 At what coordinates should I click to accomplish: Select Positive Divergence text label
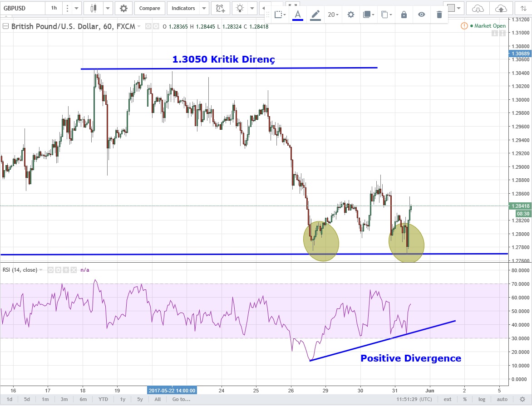pyautogui.click(x=410, y=358)
